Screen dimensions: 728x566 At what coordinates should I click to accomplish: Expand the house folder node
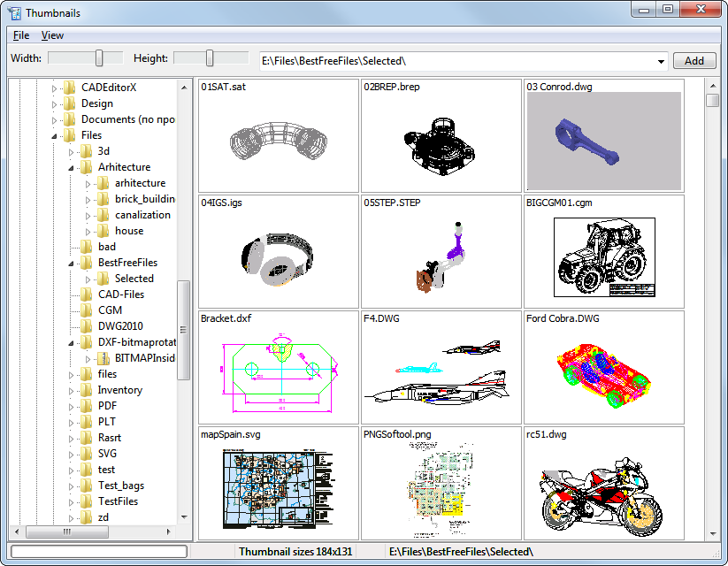88,231
